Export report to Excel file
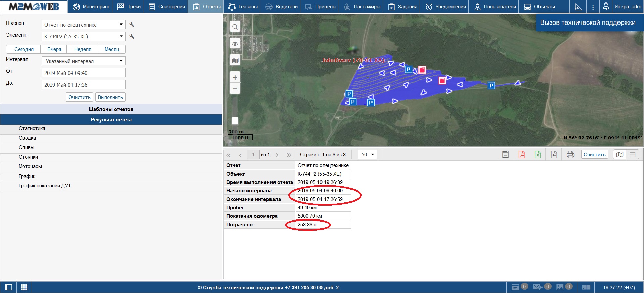The image size is (644, 293). coord(538,155)
